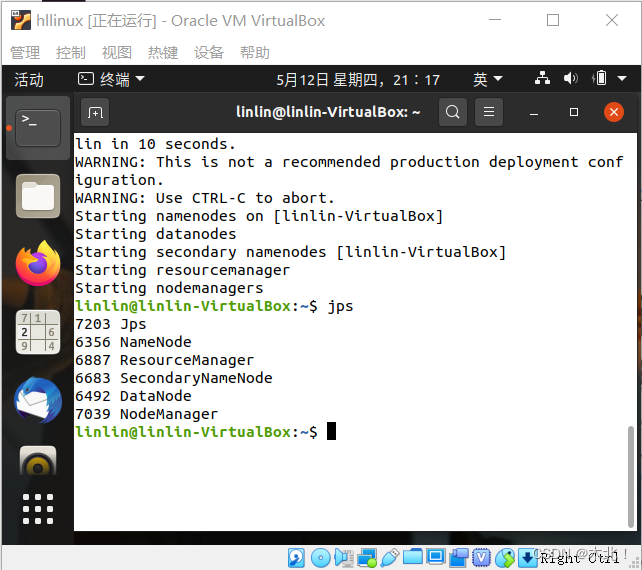Click the '7203 Jps' line
The width and height of the screenshot is (642, 570).
(x=111, y=324)
